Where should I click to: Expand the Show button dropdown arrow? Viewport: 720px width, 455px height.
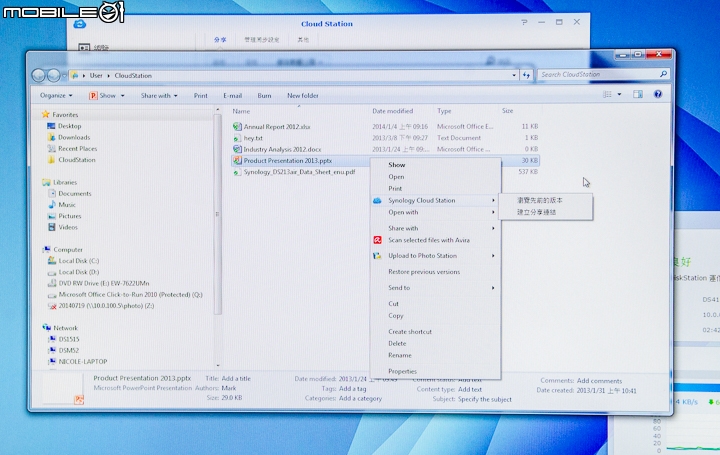(123, 95)
